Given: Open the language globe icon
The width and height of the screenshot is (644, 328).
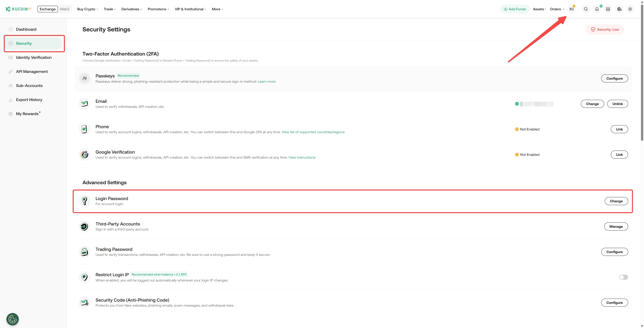Looking at the screenshot, I should [x=619, y=9].
